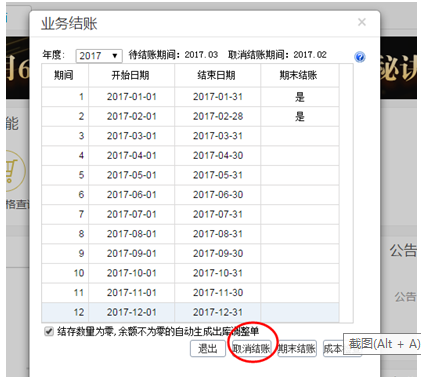Image resolution: width=421 pixels, height=377 pixels.
Task: Select start date 2017-09-01 cell
Action: [x=131, y=254]
